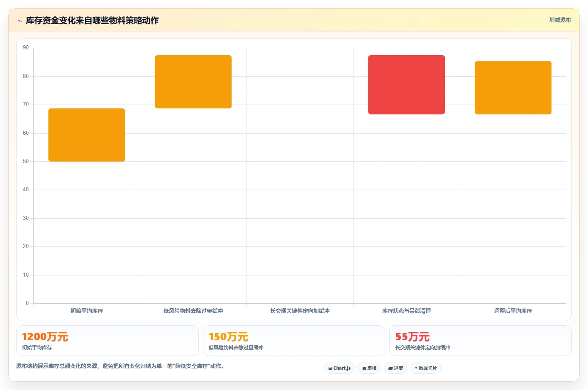Click x-axis label 调整后平均库存
Viewport: 588px width, 390px height.
(x=513, y=311)
